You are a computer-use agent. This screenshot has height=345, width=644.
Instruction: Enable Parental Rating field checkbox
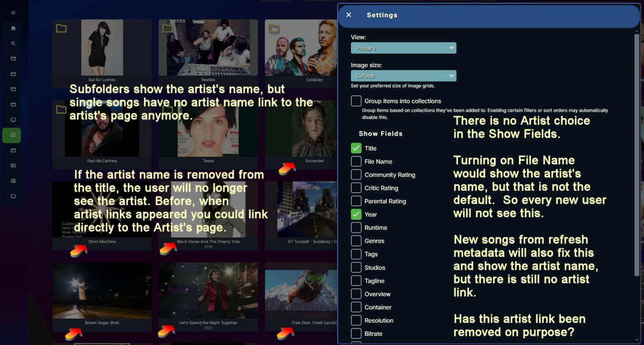356,201
